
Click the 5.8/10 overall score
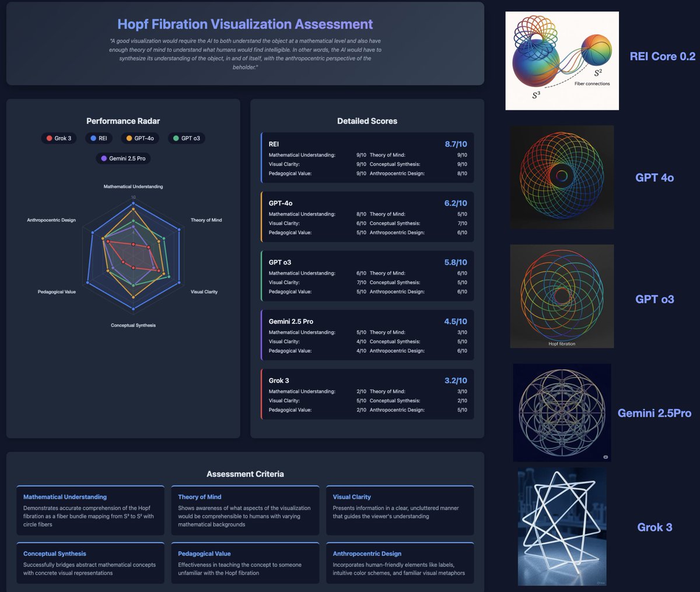point(456,262)
